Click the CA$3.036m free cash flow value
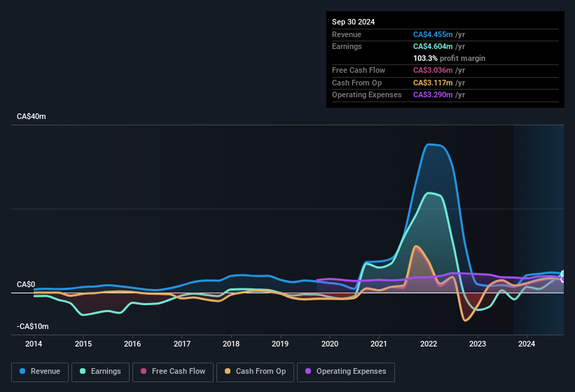 [x=433, y=70]
